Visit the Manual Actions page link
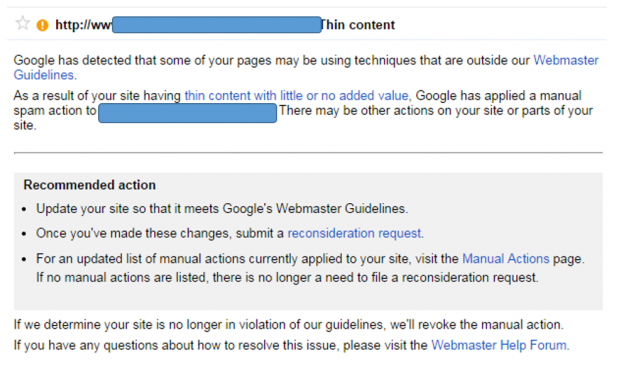621x375 pixels. pyautogui.click(x=506, y=259)
